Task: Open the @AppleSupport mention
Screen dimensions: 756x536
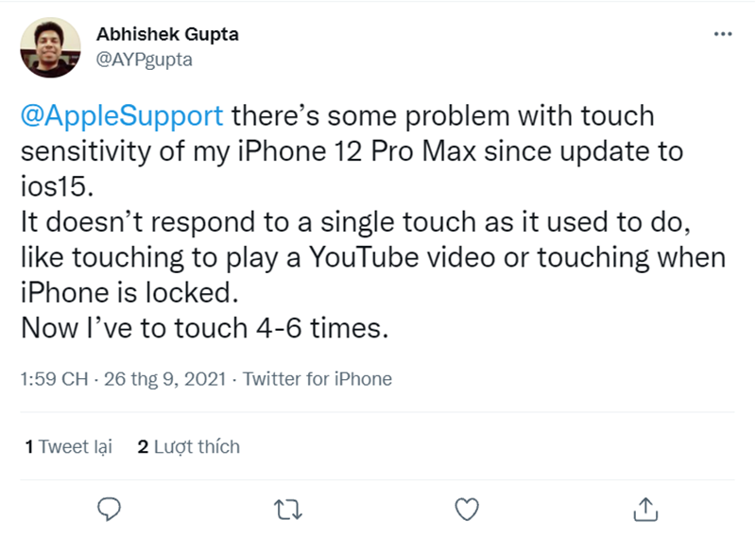Action: point(122,117)
